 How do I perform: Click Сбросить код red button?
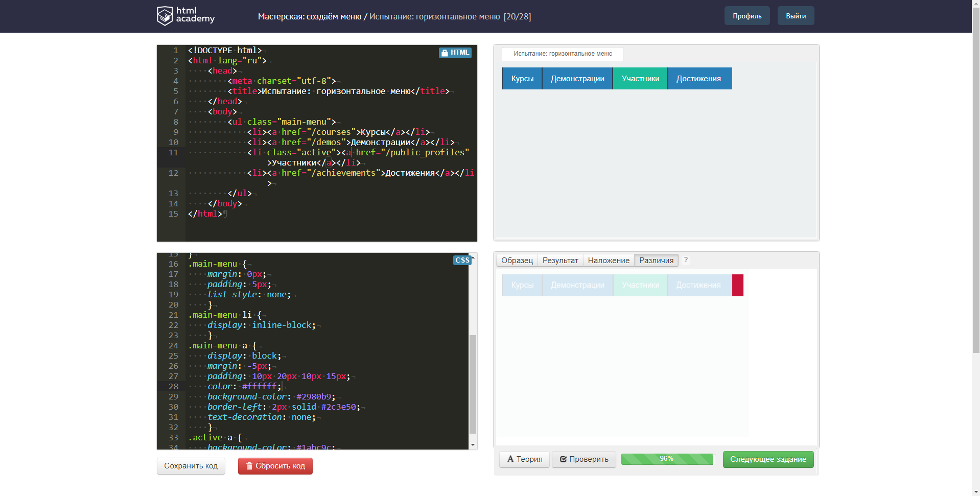tap(275, 466)
